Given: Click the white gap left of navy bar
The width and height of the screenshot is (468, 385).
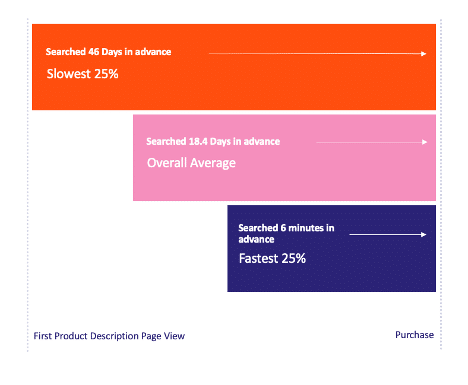Looking at the screenshot, I should tap(130, 248).
